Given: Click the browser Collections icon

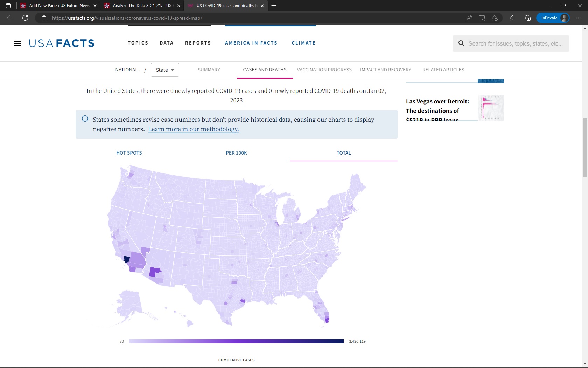Looking at the screenshot, I should click(528, 18).
